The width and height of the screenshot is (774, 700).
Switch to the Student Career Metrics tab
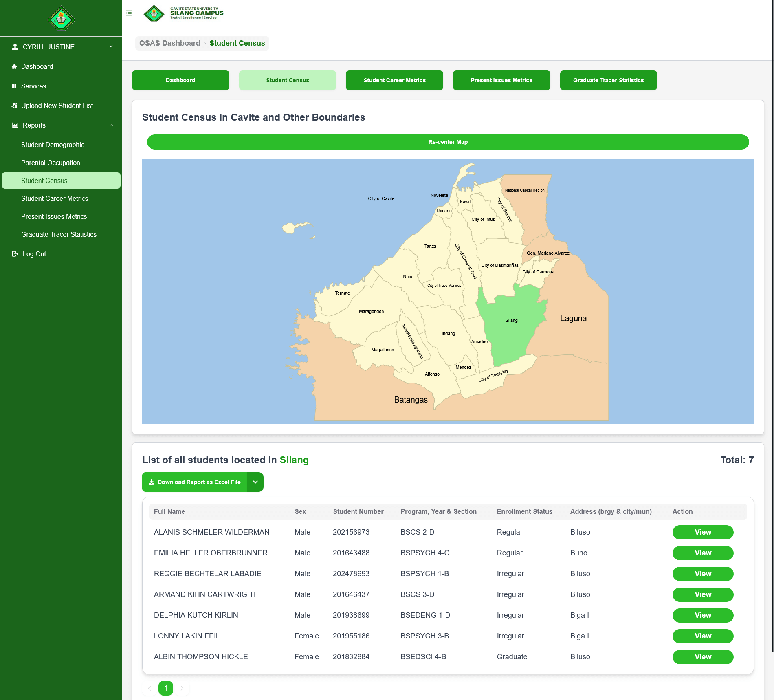[394, 80]
